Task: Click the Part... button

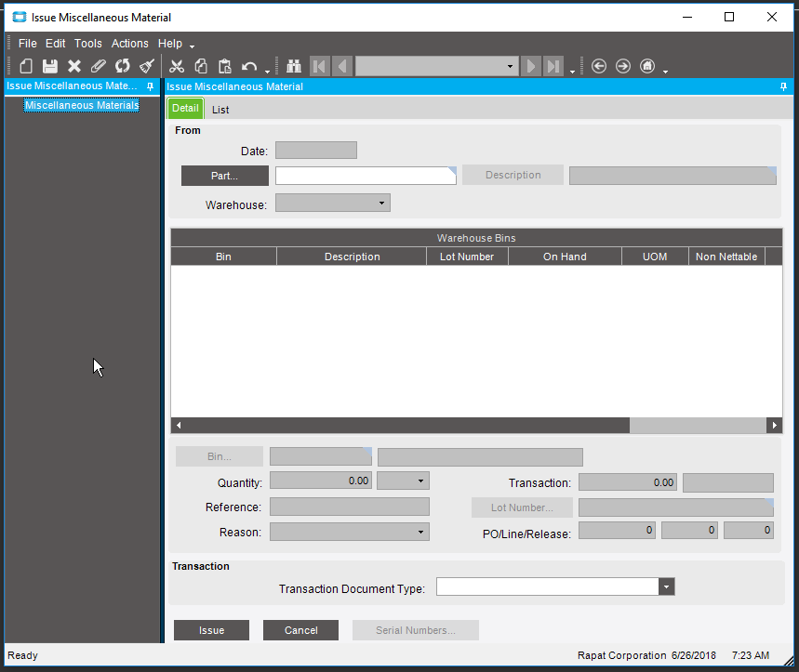Action: point(224,176)
